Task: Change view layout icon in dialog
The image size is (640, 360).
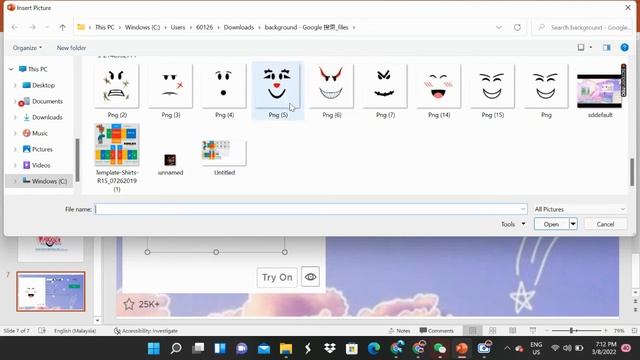Action: (581, 48)
